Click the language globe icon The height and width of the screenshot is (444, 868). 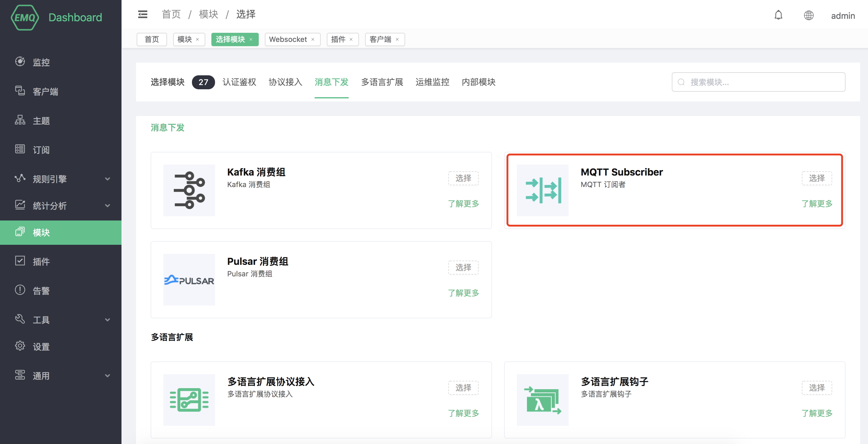(808, 15)
